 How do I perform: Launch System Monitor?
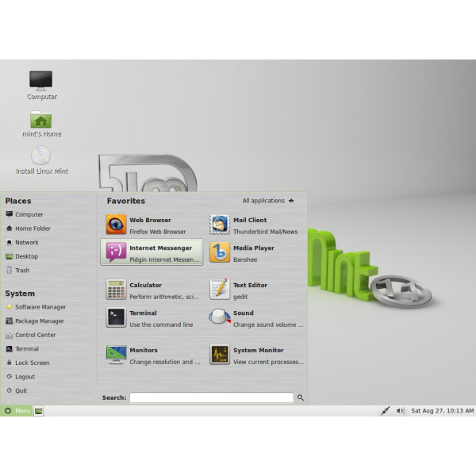255,355
